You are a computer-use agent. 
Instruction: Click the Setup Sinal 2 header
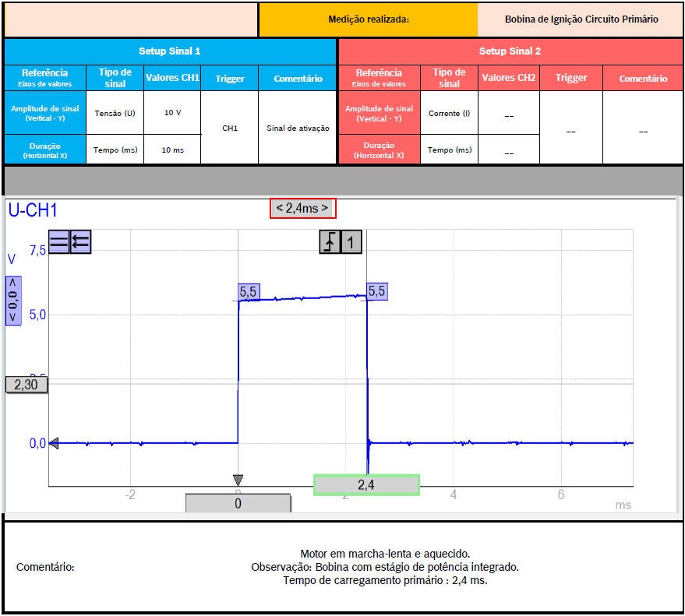510,51
